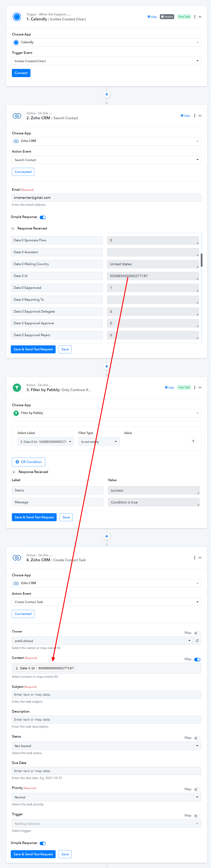Click Save & Send Test Request in step 3
Viewport: 211px width, 868px height.
click(34, 517)
